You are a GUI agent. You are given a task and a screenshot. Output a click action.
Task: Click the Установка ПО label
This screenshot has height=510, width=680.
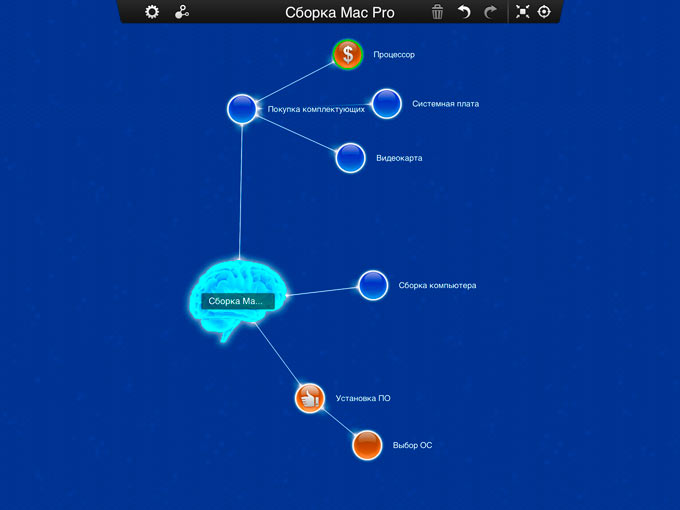[363, 398]
